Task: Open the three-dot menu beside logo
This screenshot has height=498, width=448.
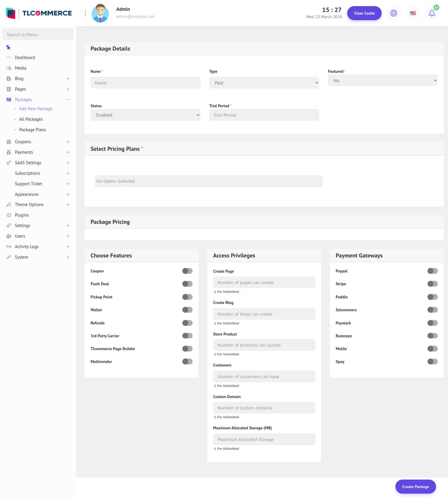Action: point(85,13)
